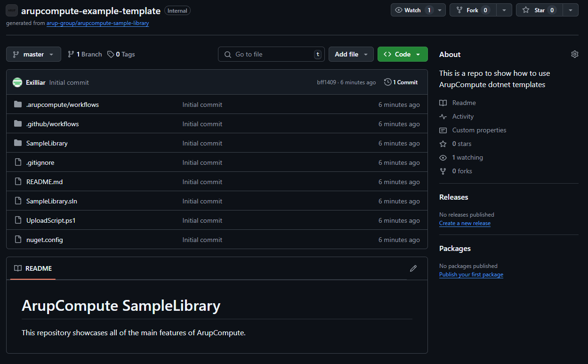Open the arup-group/arupcompute-sample-library link
Screen dimensions: 588x364
[97, 23]
